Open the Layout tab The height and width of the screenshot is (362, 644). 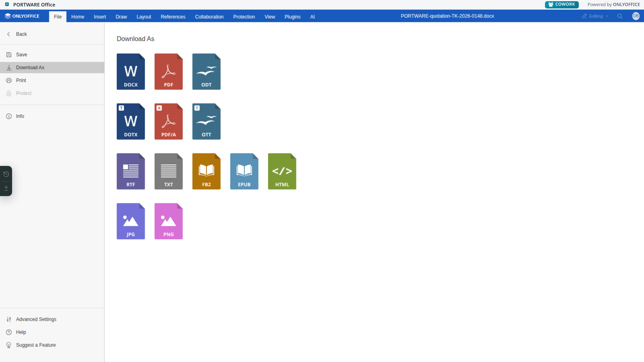144,17
